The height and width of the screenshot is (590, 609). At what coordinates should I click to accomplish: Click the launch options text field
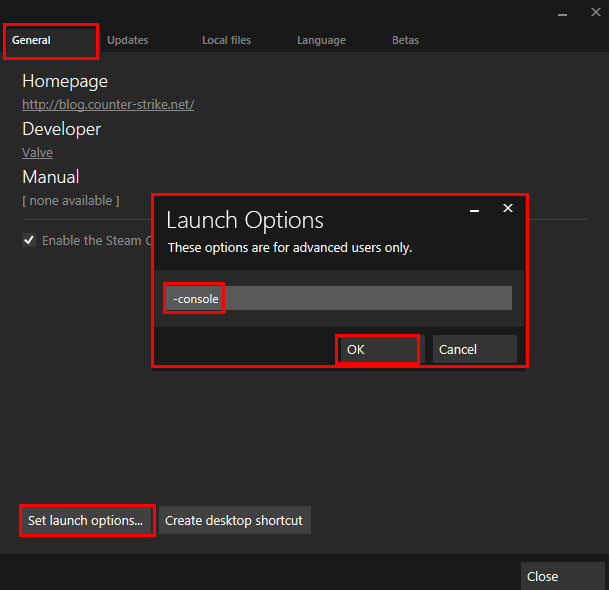tap(339, 298)
